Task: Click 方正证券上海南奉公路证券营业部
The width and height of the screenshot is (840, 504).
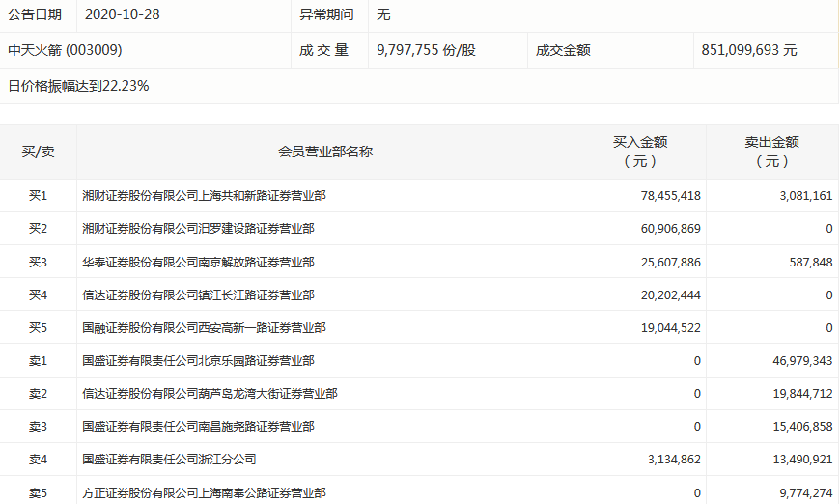Action: [204, 492]
